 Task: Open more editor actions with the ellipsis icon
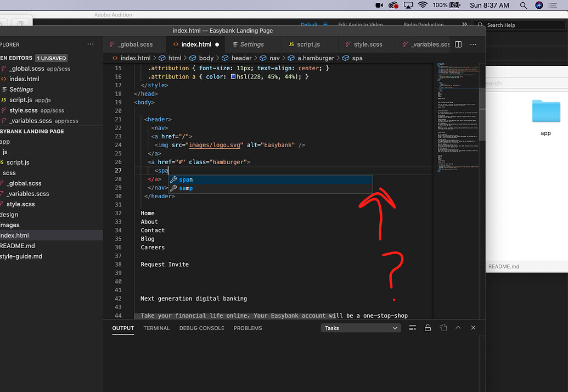473,44
